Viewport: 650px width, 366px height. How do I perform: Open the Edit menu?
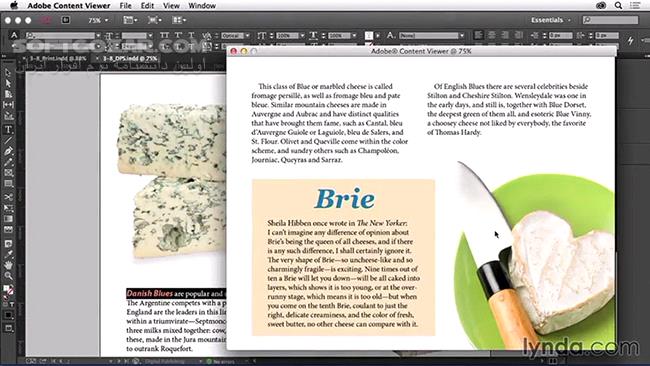tap(147, 6)
